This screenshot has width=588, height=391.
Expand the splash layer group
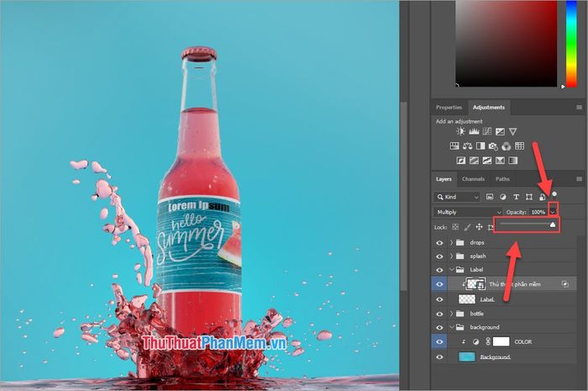(x=453, y=256)
